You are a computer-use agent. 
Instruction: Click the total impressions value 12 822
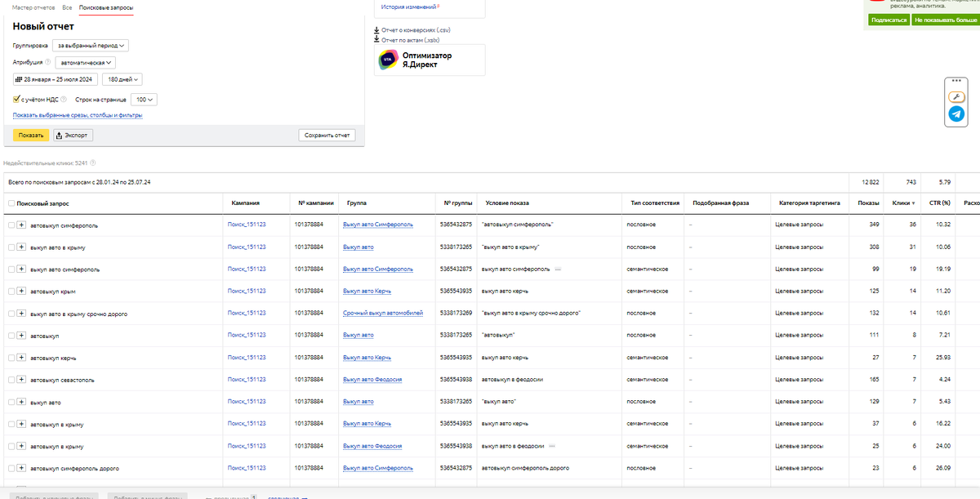(871, 181)
